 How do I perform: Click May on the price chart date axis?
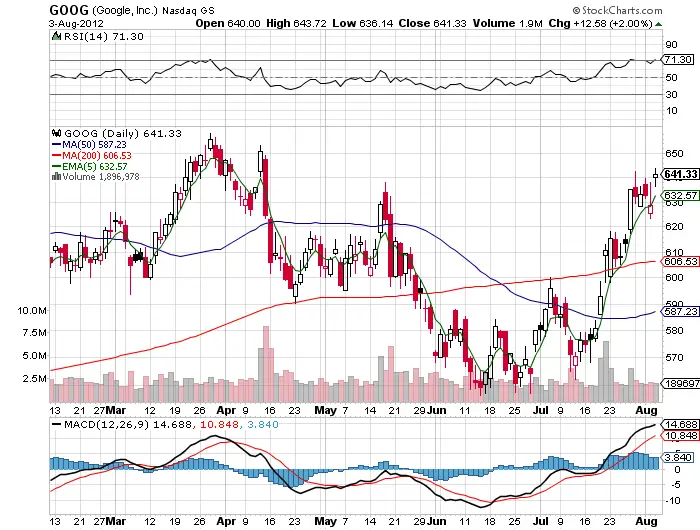[325, 410]
